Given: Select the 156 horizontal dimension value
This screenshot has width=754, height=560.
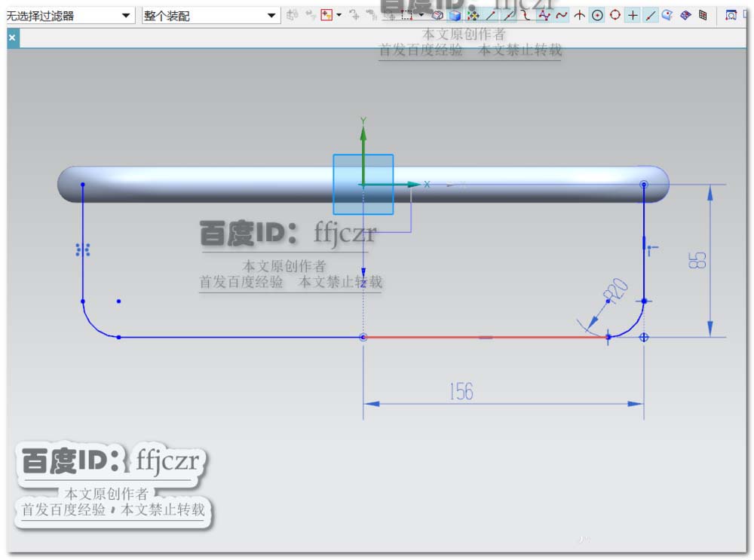Looking at the screenshot, I should pyautogui.click(x=461, y=392).
